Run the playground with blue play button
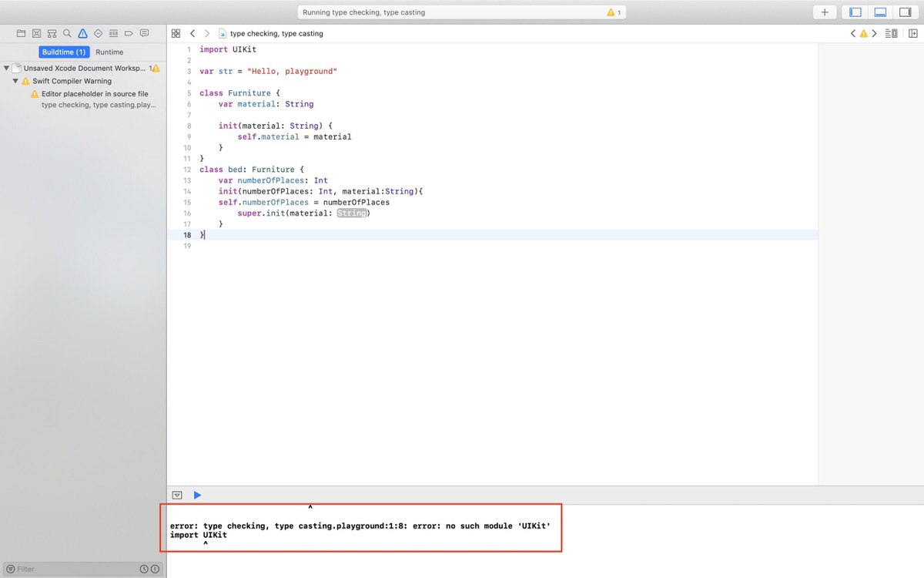 coord(197,495)
